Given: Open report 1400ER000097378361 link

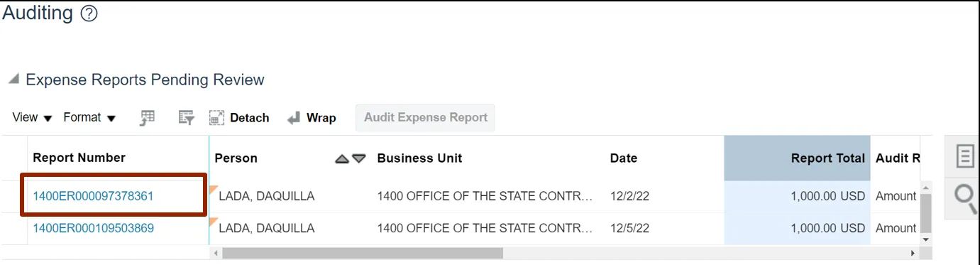Looking at the screenshot, I should (93, 195).
